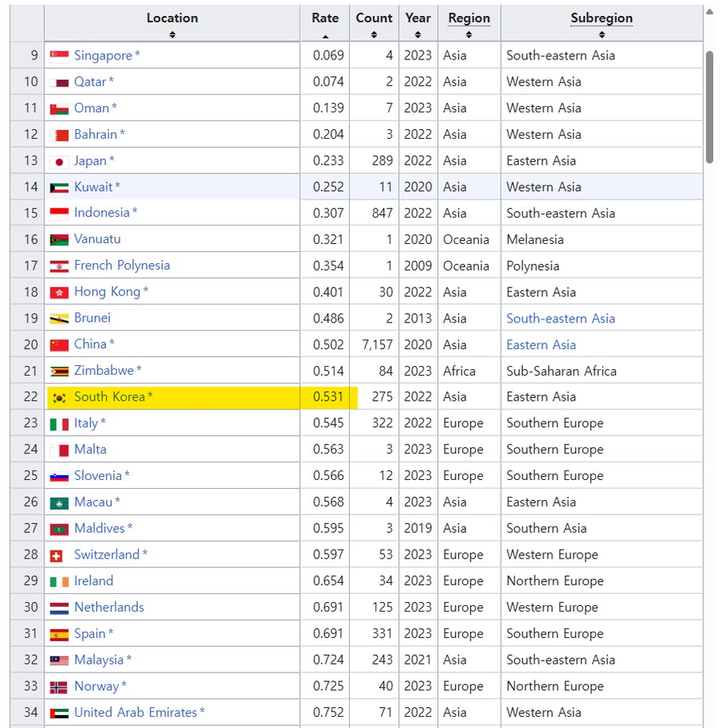This screenshot has height=728, width=722.
Task: Open the Ireland article link
Action: click(93, 580)
